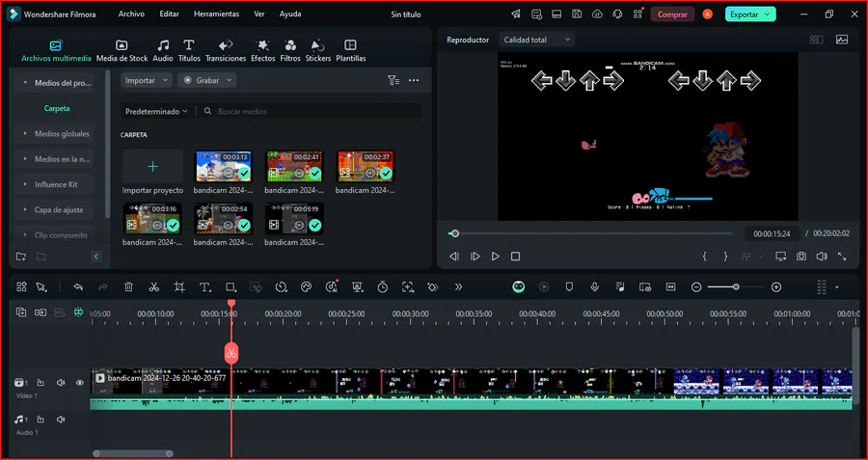Open support headset icon
This screenshot has height=460, width=868.
(617, 14)
